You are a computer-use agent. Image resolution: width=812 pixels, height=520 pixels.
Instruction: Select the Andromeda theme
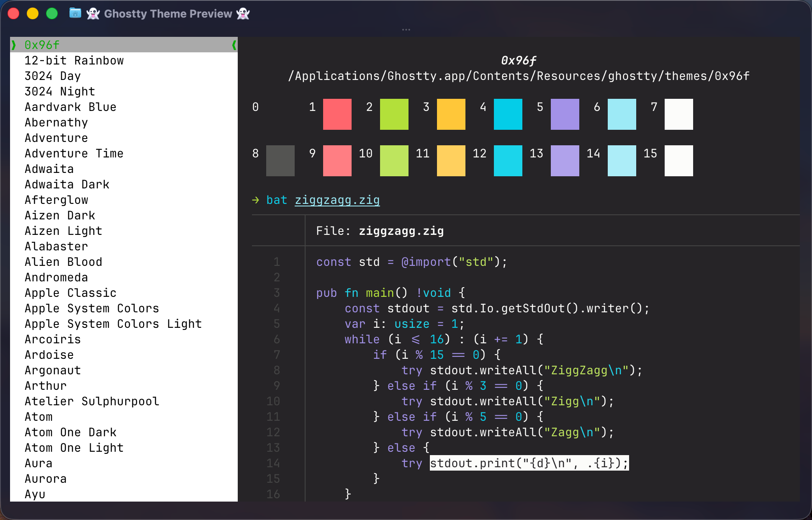coord(124,277)
